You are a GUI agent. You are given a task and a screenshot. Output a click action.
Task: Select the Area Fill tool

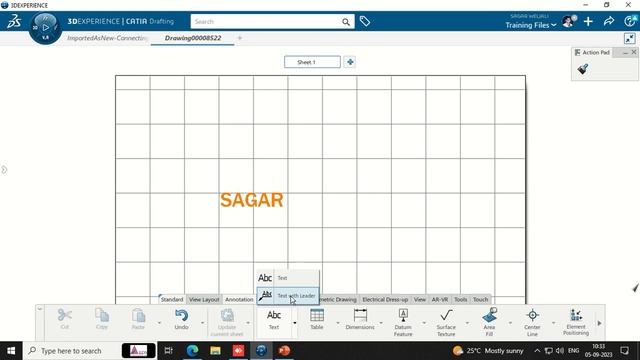point(489,322)
